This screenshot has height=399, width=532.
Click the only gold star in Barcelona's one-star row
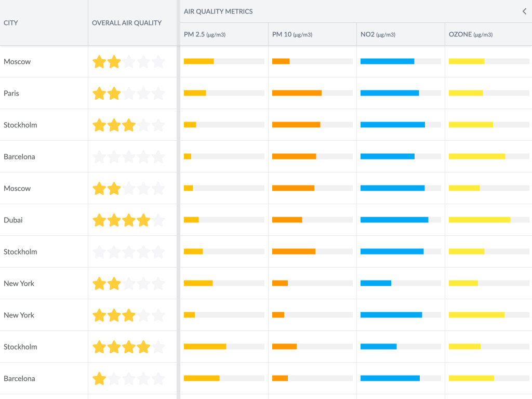tap(99, 378)
